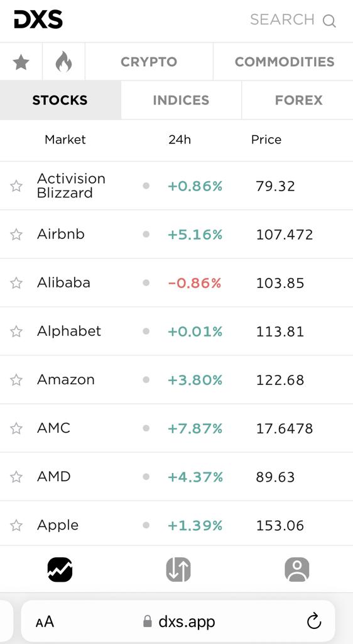Switch to the CRYPTO tab
Screen dimensions: 353x644
click(x=149, y=62)
